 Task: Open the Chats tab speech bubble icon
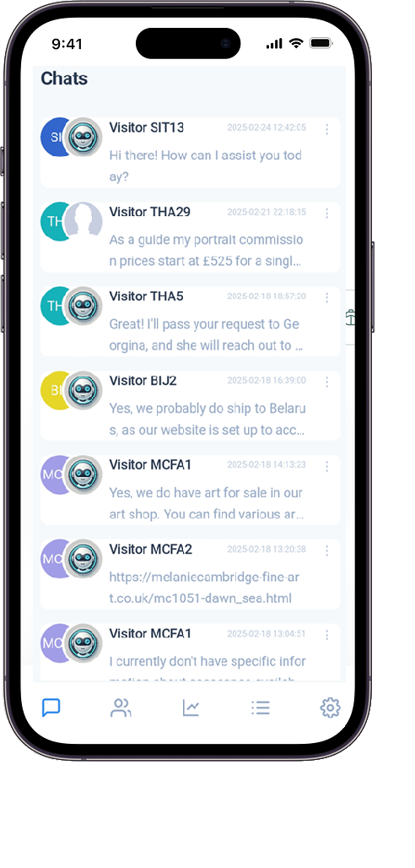point(51,707)
